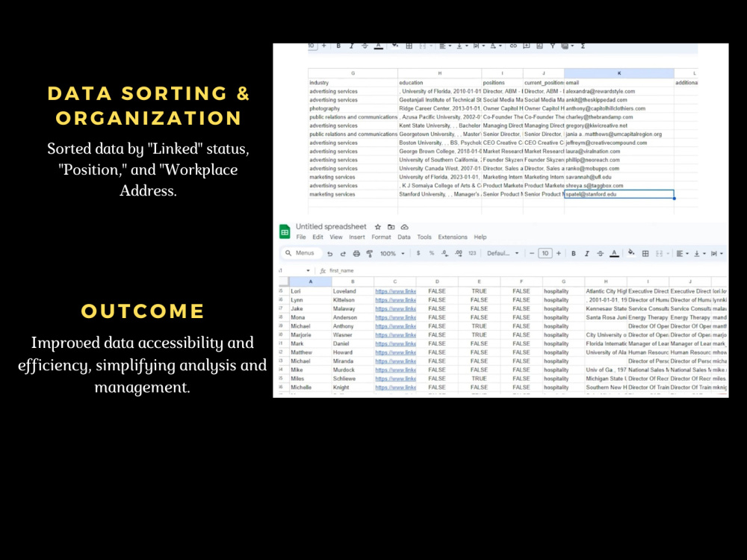Toggle bold in lower spreadsheet toolbar
This screenshot has height=560, width=747.
(574, 254)
